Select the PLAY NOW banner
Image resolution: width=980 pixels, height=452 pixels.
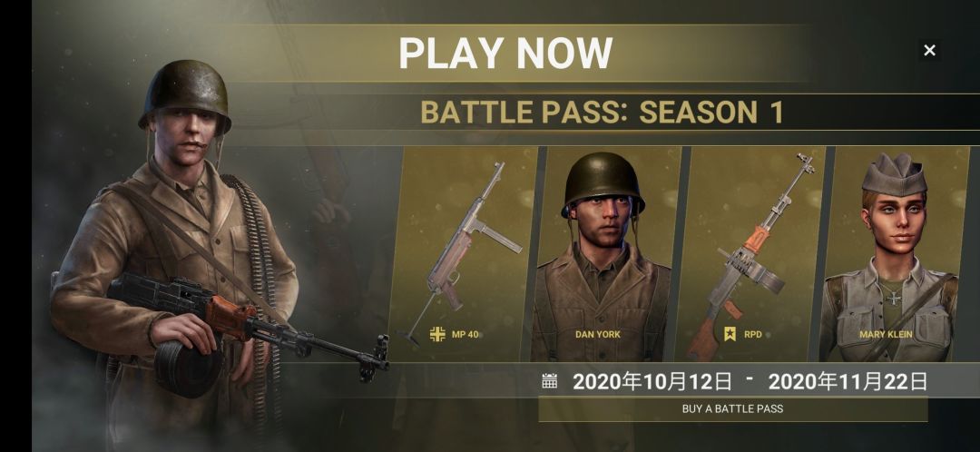(505, 54)
